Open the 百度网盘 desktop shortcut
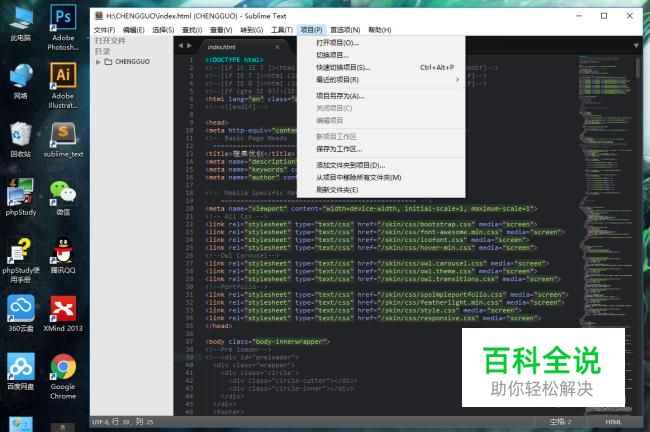The image size is (650, 432). pyautogui.click(x=21, y=371)
